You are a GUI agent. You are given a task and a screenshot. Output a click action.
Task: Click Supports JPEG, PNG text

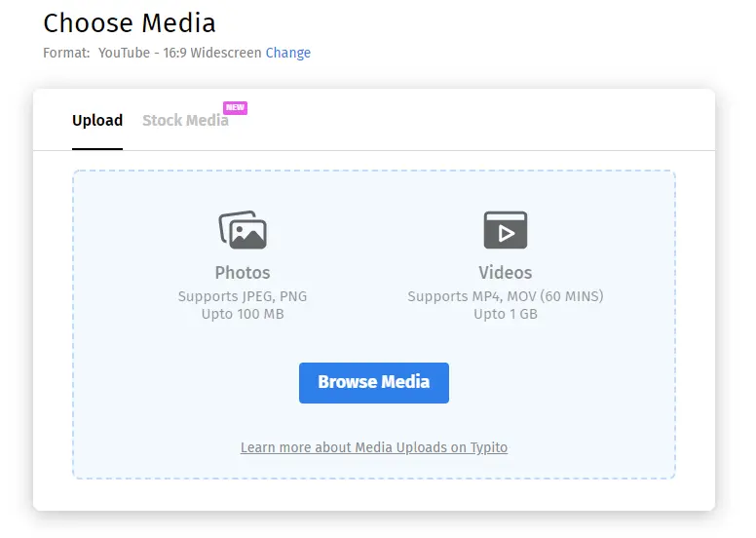[243, 296]
